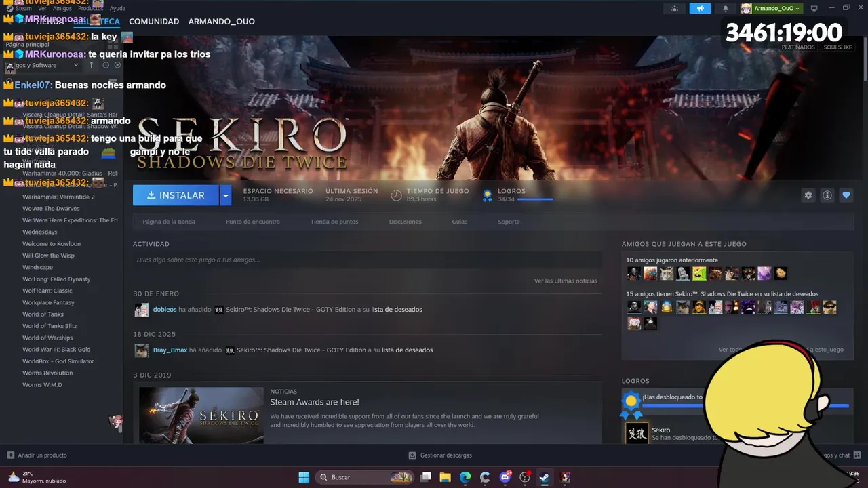The height and width of the screenshot is (488, 868).
Task: Select Windscape in library list
Action: coord(37,267)
